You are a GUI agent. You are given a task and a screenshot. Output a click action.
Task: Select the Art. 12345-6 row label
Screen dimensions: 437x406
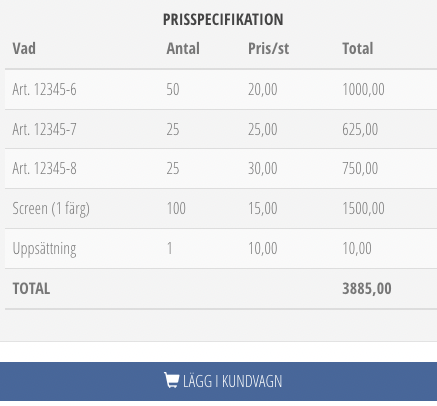[44, 89]
